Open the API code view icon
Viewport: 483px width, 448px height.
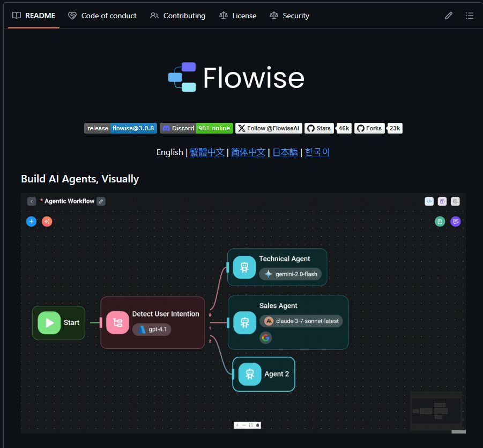[x=429, y=201]
